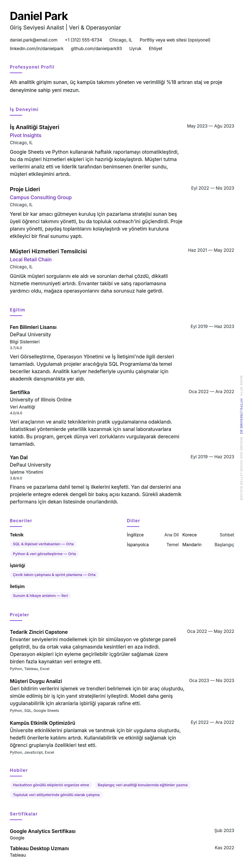
Task: Select the Campus Consulting Group employer link
Action: pos(40,197)
